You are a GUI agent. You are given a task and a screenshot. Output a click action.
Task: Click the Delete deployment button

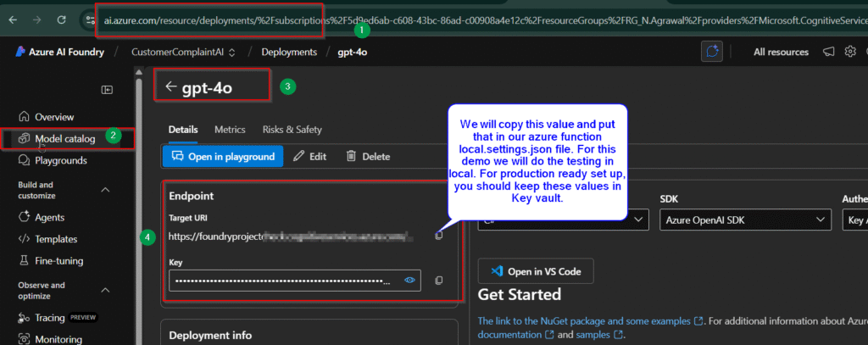(x=368, y=156)
